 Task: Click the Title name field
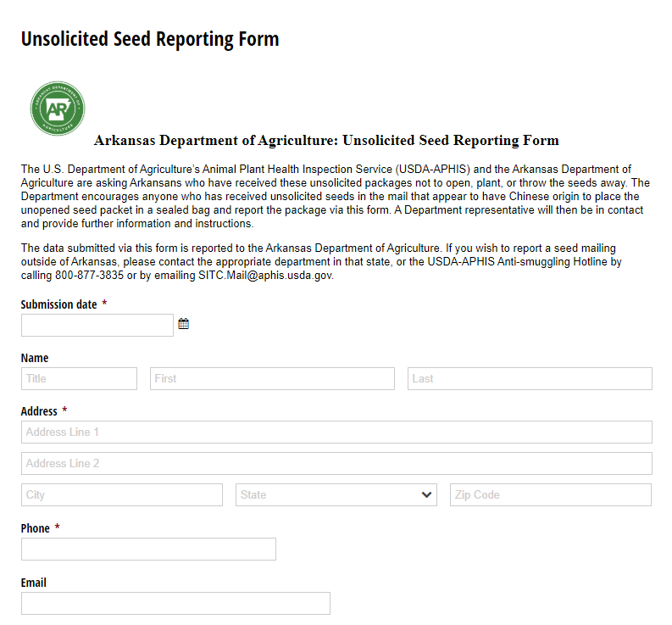coord(80,378)
